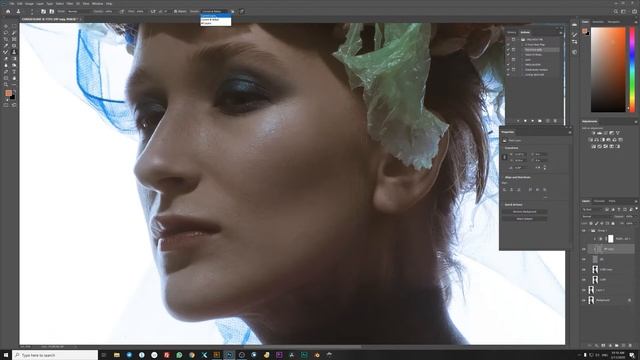Open Photoshop in the Windows taskbar
The width and height of the screenshot is (640, 360).
[x=229, y=355]
